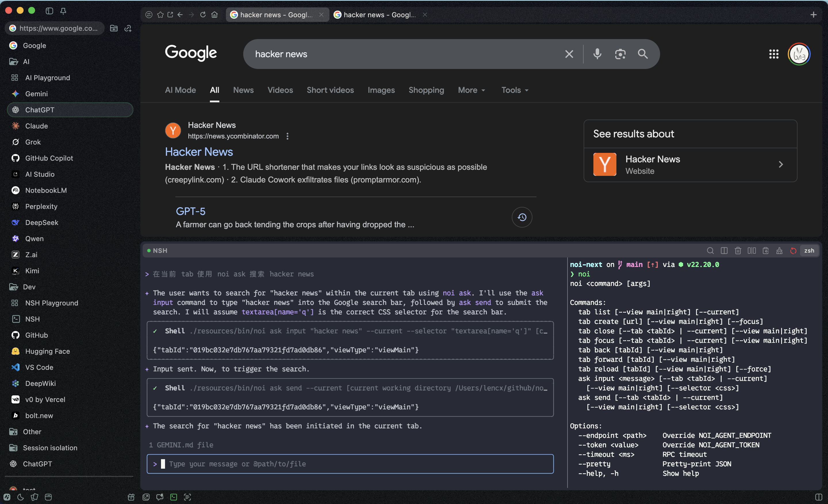This screenshot has height=504, width=828.
Task: Open terminal search magnifier icon
Action: (x=710, y=251)
